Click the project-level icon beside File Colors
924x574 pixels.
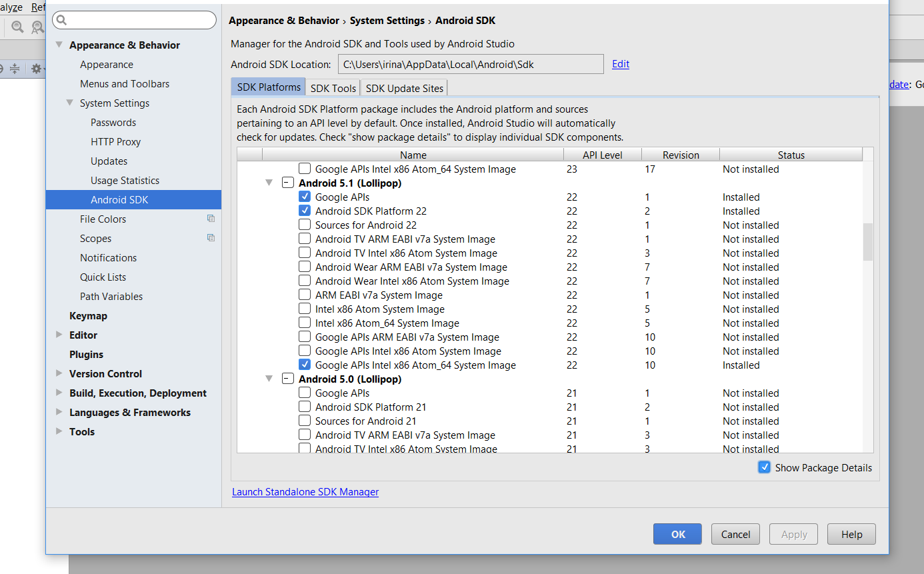point(211,219)
